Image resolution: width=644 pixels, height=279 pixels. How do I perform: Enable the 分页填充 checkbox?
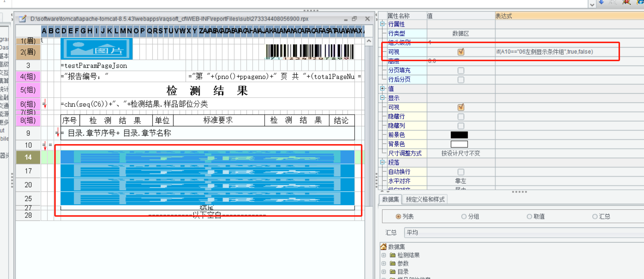tap(461, 70)
